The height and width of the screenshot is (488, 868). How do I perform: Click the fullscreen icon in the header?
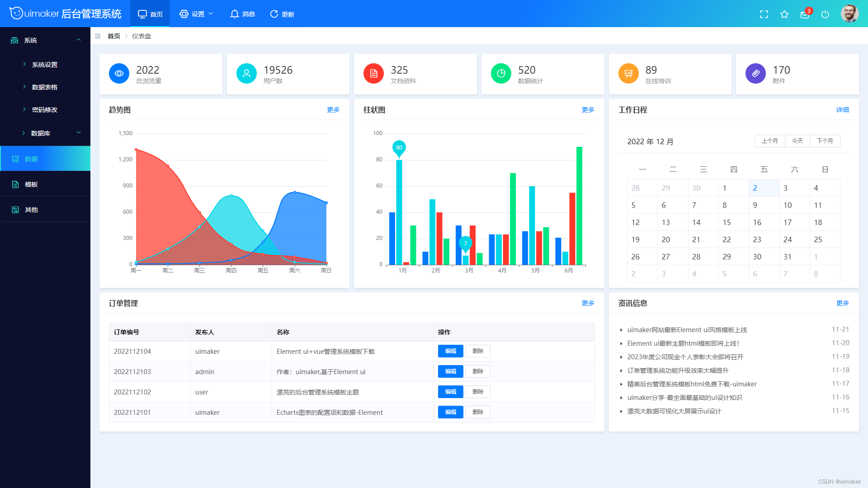tap(764, 14)
